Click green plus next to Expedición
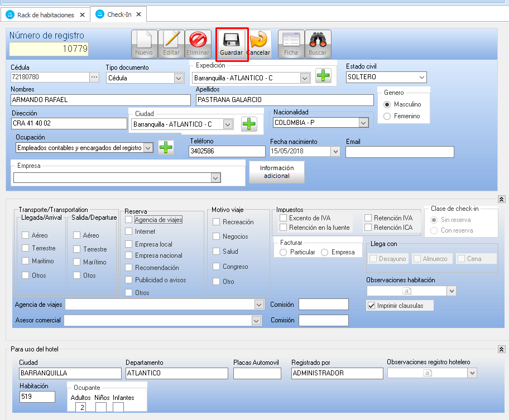This screenshot has height=420, width=509. 323,76
